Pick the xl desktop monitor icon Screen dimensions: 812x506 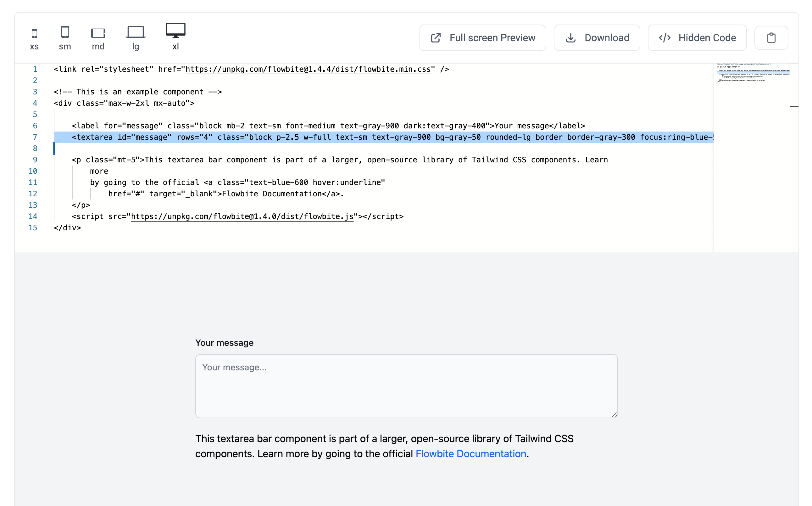[175, 30]
